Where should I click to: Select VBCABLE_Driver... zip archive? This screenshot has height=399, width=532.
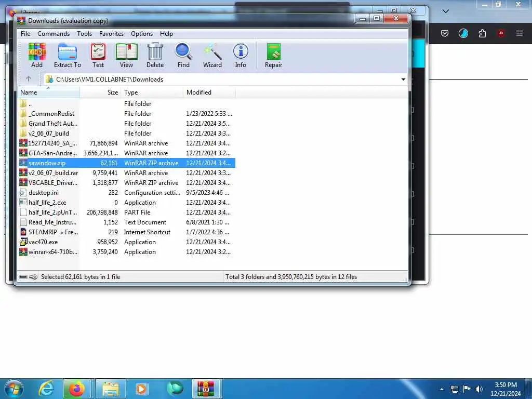[x=127, y=182]
